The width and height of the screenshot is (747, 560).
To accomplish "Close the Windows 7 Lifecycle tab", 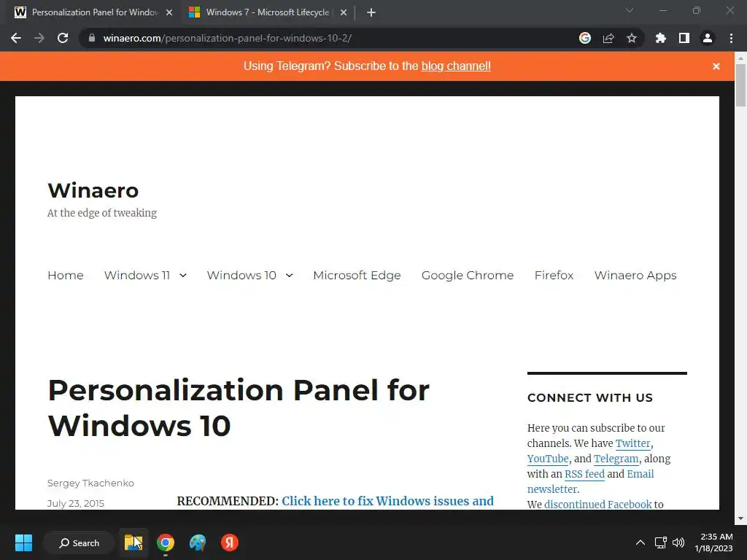I will pos(344,12).
